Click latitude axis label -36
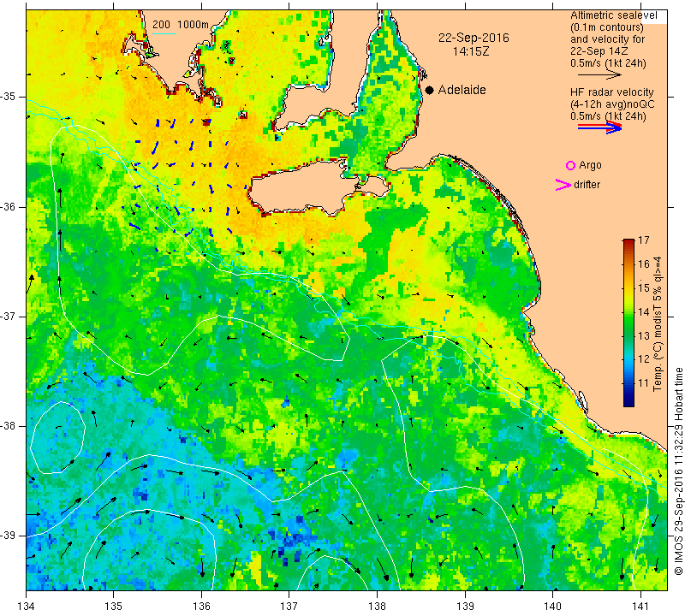The image size is (685, 616). [9, 206]
